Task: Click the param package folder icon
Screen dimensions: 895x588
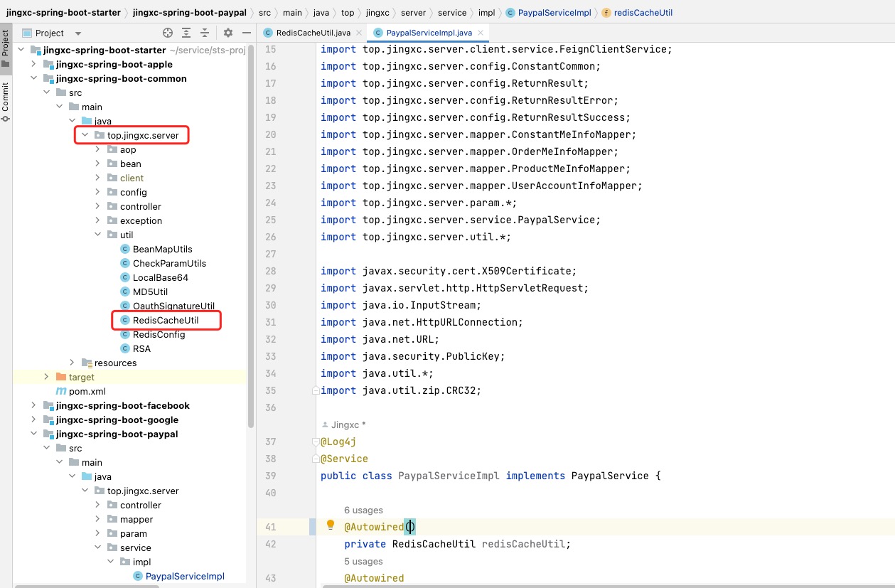Action: [x=112, y=533]
